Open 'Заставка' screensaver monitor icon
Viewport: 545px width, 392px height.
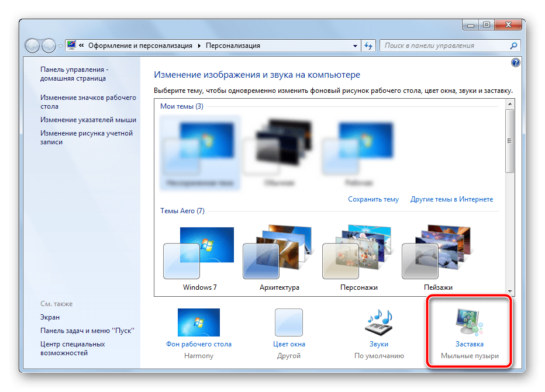469,322
